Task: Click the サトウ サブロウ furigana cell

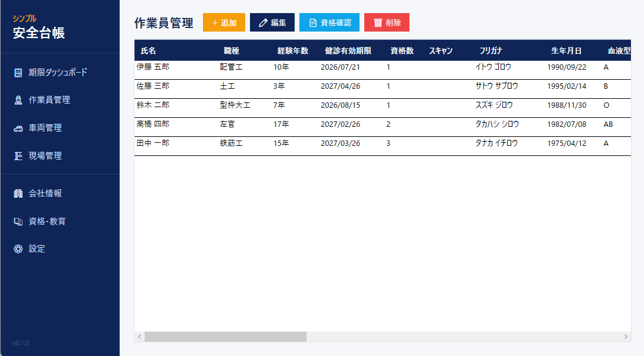Action: click(x=497, y=86)
